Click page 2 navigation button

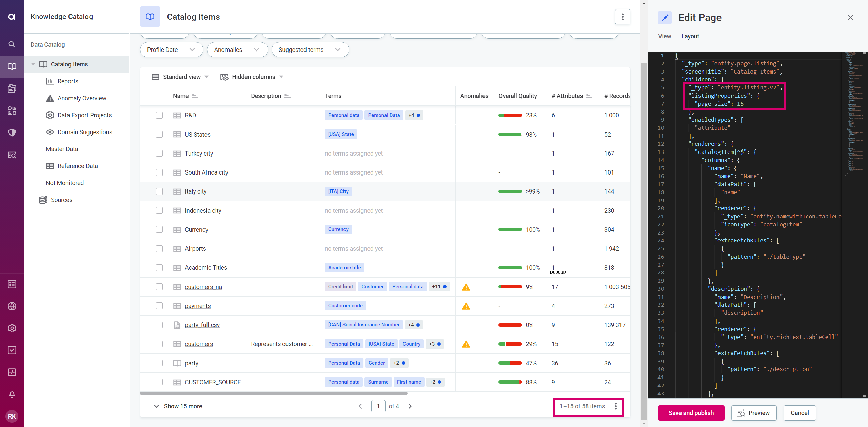click(x=410, y=406)
